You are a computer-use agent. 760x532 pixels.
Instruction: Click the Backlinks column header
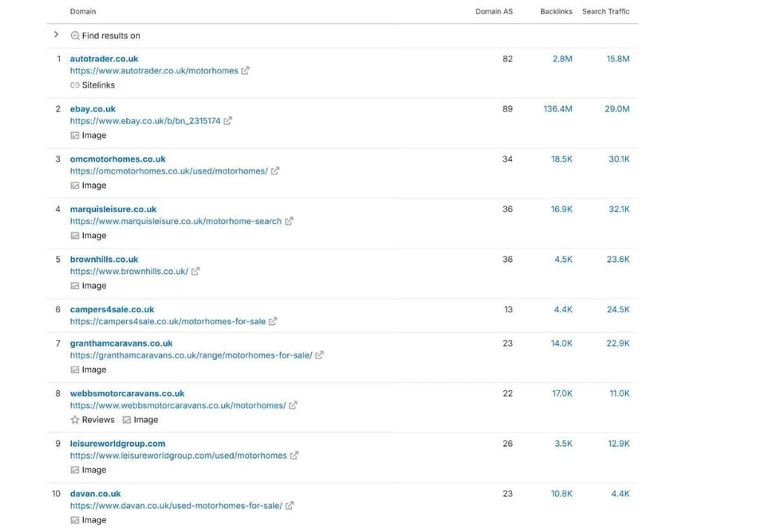[x=556, y=11]
